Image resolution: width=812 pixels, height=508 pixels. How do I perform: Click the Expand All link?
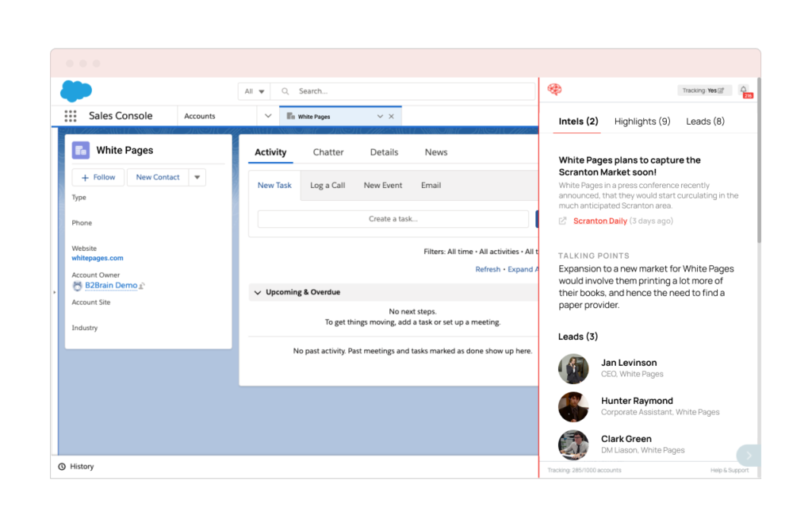click(x=523, y=270)
